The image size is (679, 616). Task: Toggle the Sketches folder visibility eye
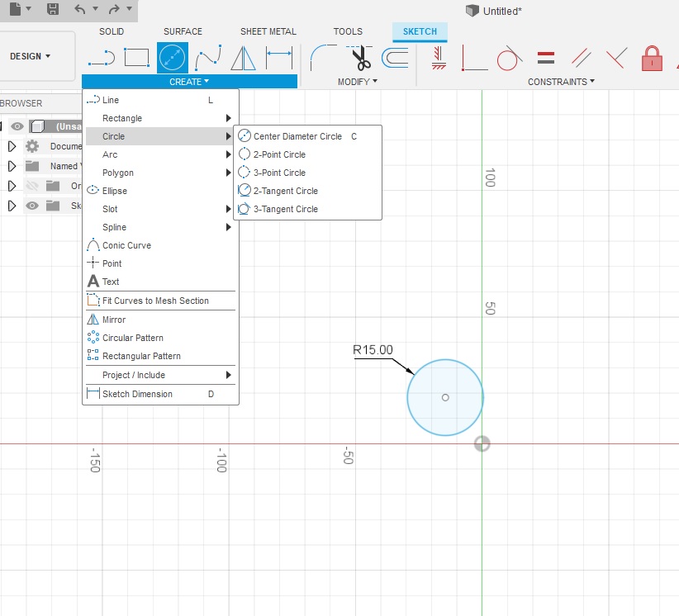click(32, 206)
